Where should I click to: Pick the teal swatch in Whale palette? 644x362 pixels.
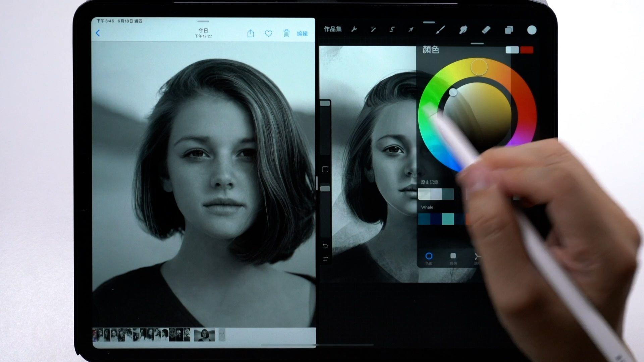(x=448, y=219)
